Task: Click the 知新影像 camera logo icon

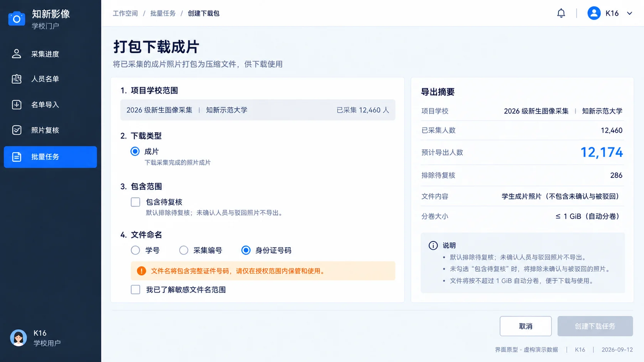Action: tap(17, 18)
